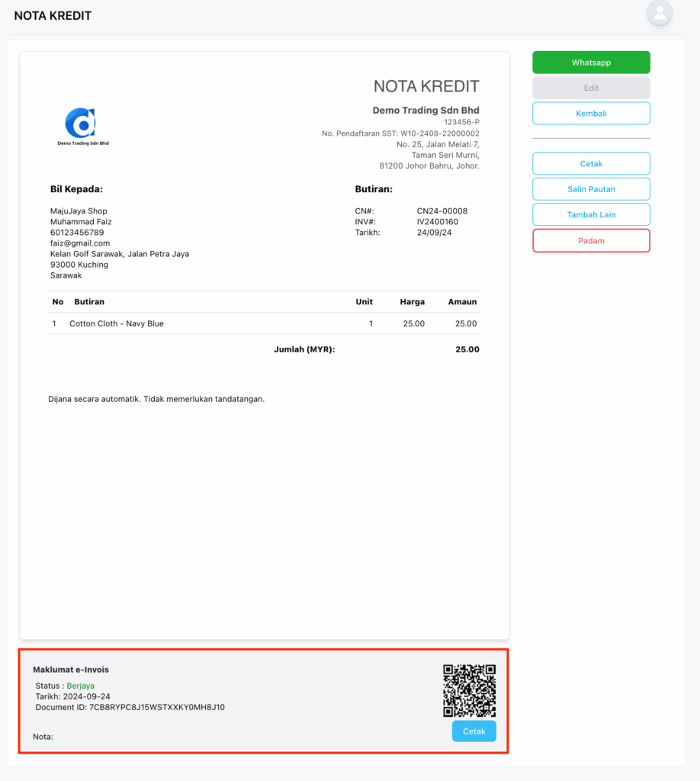The height and width of the screenshot is (781, 700).
Task: Click the Berjaya status text
Action: pos(81,686)
